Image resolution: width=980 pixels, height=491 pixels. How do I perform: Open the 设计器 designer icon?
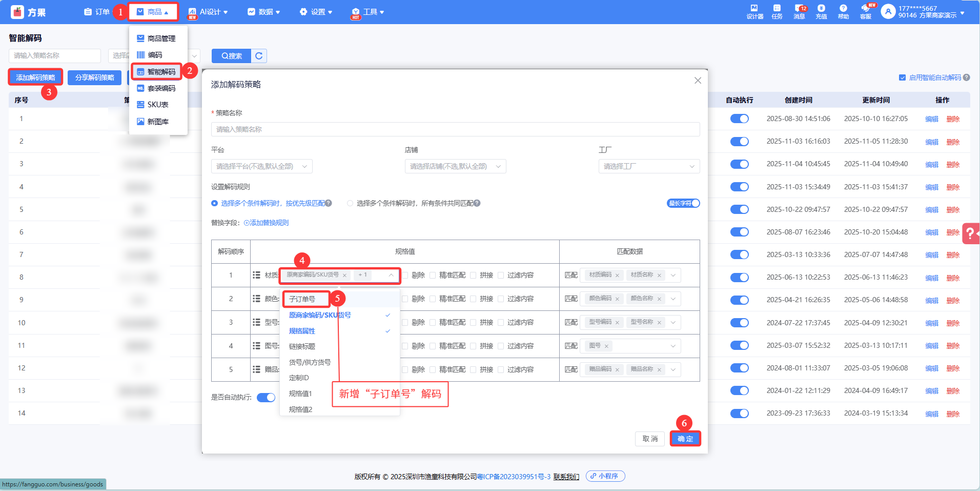point(754,11)
